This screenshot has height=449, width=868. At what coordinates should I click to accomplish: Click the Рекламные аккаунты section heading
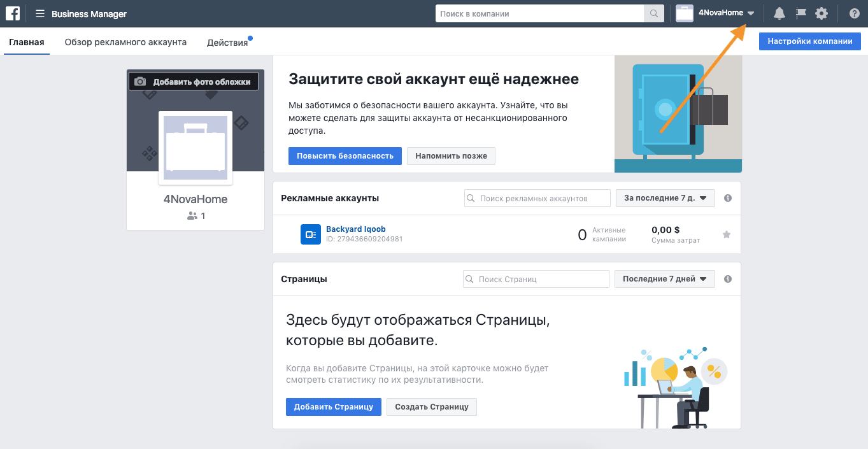(x=330, y=198)
